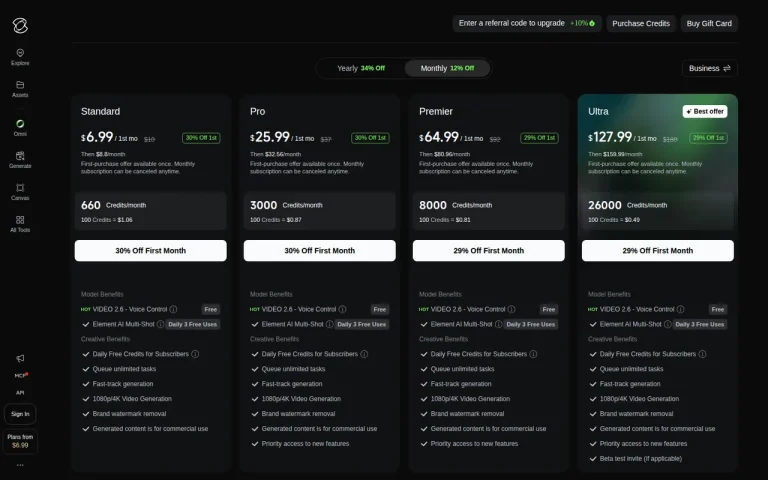Click the Standard plan 30% Off First Month button
The height and width of the screenshot is (480, 768).
(150, 251)
